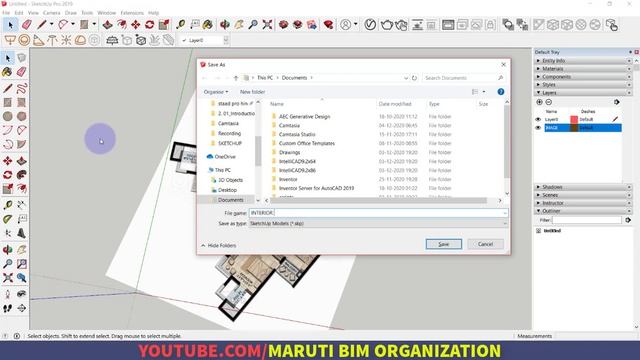This screenshot has width=640, height=360.
Task: Toggle visibility eye for IMAGE layer
Action: click(538, 128)
